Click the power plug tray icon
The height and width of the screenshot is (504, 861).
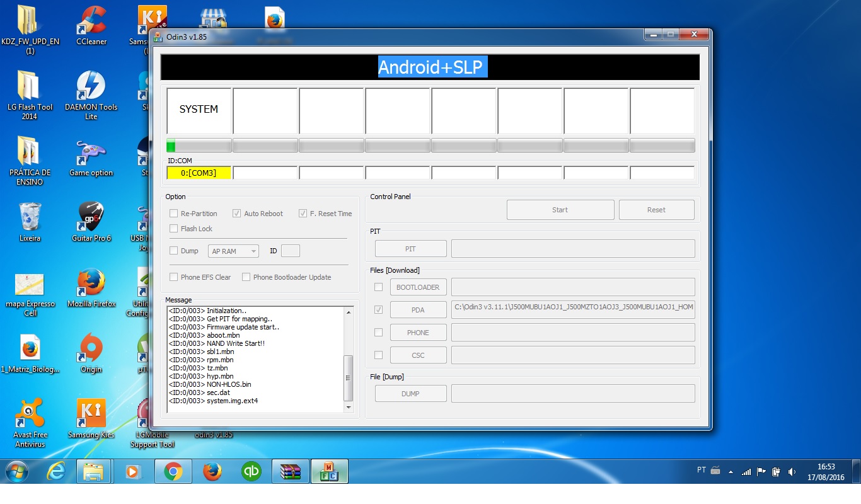coord(777,471)
